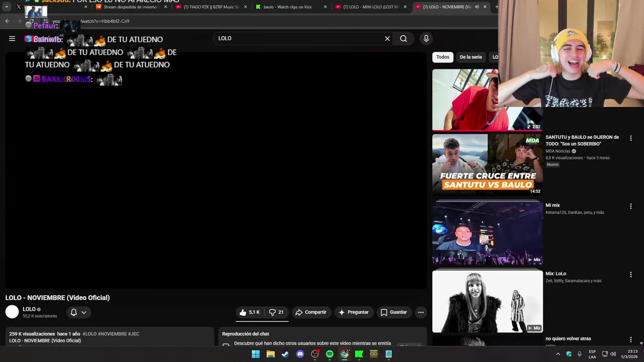Image resolution: width=644 pixels, height=362 pixels.
Task: Open File Explorer from the taskbar
Action: (270, 354)
